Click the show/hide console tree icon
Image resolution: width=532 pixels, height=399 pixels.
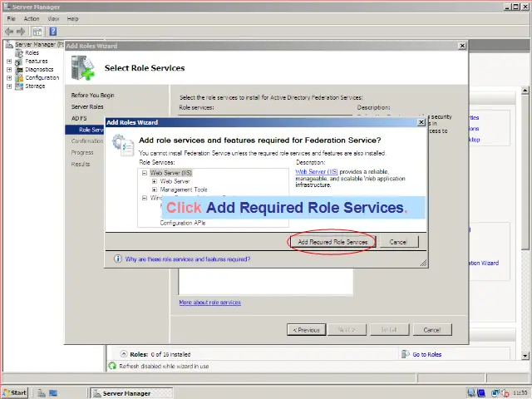(x=37, y=31)
